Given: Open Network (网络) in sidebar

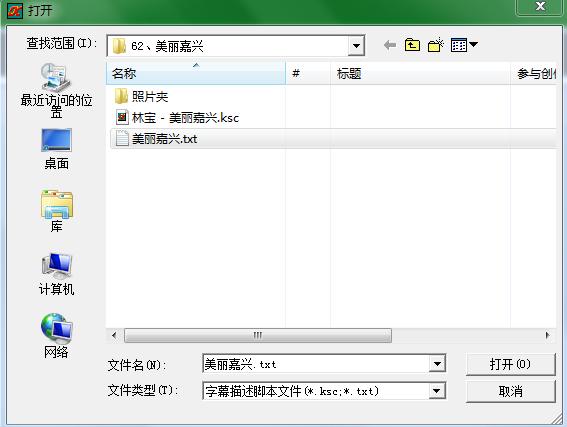Looking at the screenshot, I should (x=56, y=336).
